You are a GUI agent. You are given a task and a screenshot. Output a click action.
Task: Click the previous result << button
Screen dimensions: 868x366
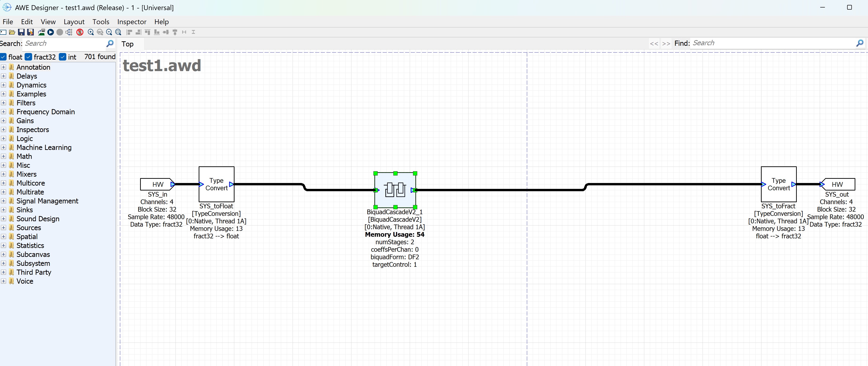[654, 43]
